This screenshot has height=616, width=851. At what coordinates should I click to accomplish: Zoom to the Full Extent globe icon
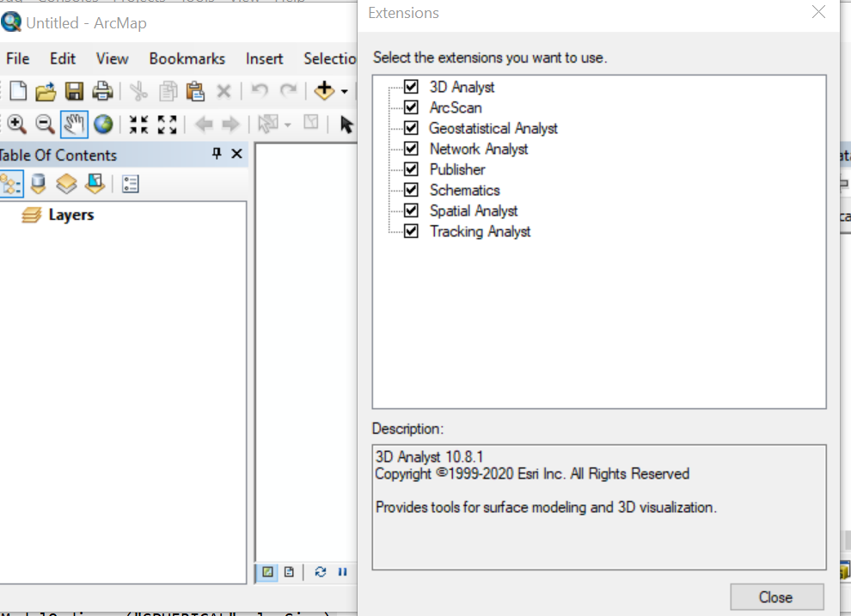click(101, 124)
